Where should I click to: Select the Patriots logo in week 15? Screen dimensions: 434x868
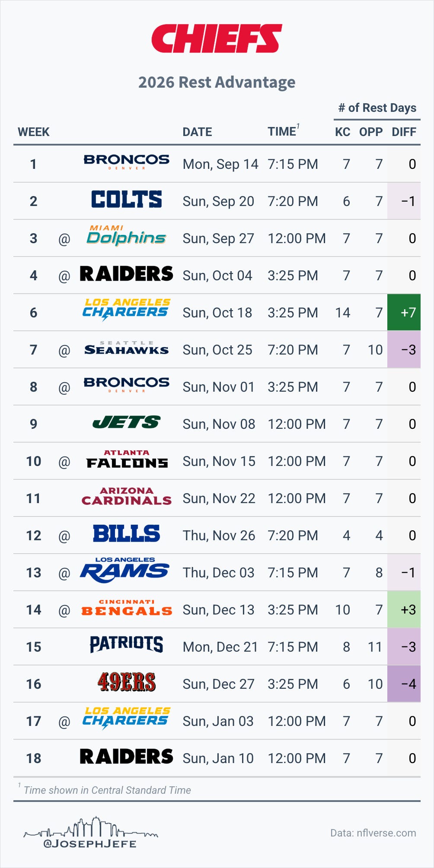127,644
